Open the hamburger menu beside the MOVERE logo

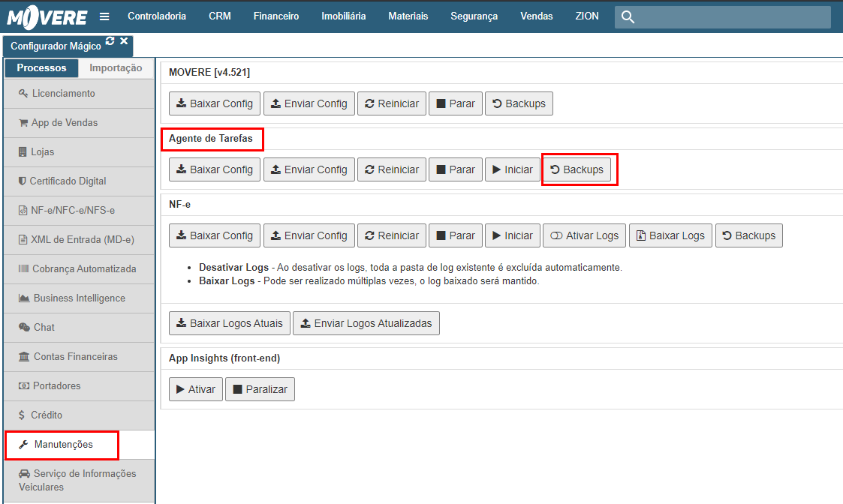point(104,16)
